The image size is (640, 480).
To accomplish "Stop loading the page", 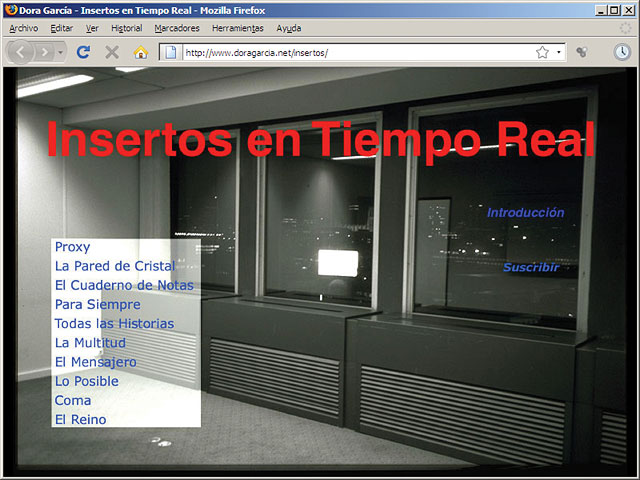I will 112,52.
